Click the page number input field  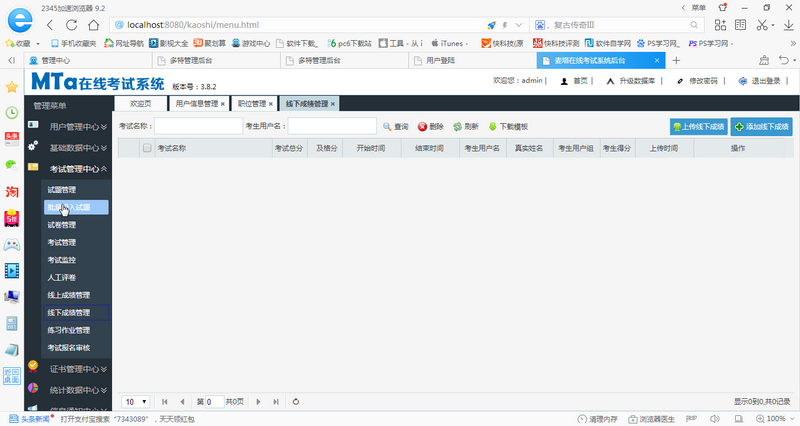point(214,402)
